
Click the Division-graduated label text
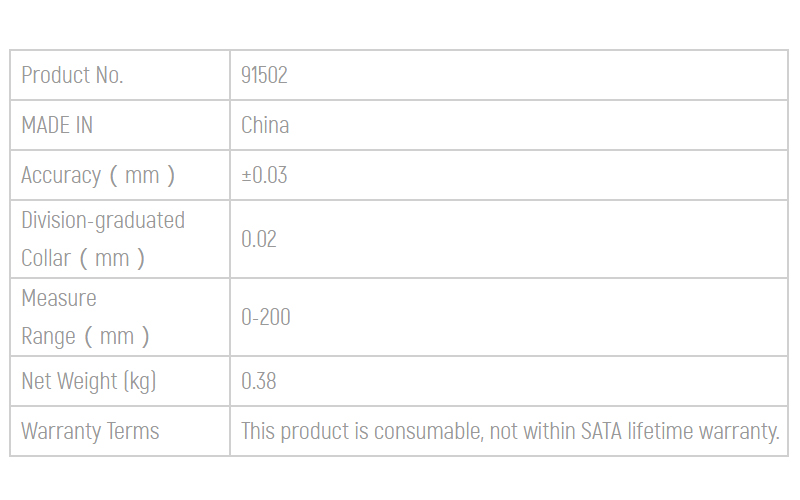coord(103,220)
